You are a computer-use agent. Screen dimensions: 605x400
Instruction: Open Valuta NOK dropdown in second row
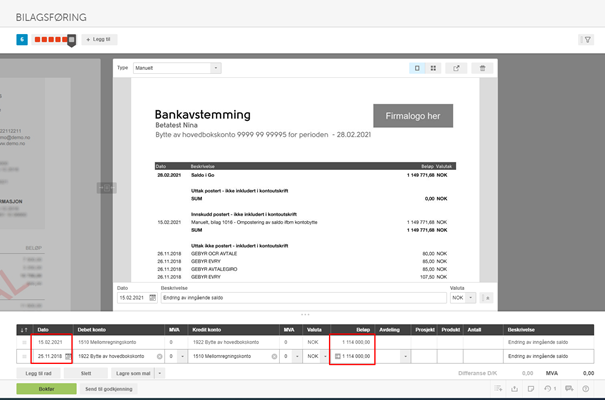pyautogui.click(x=325, y=356)
